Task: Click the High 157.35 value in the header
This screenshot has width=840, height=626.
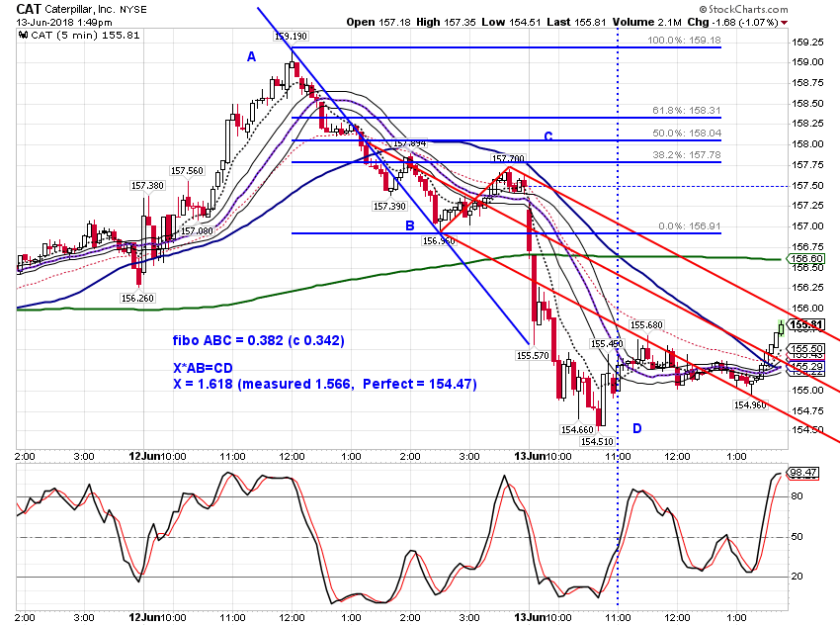Action: point(446,22)
